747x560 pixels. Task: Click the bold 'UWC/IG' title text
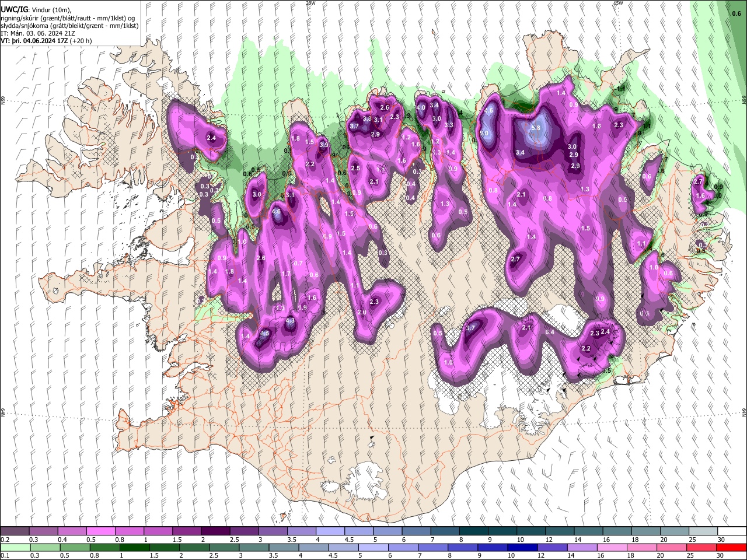[x=14, y=10]
